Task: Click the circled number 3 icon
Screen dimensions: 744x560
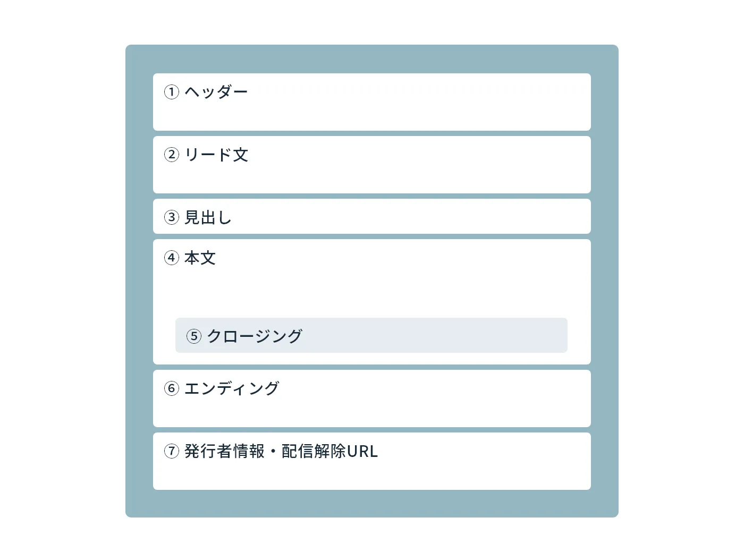Action: pyautogui.click(x=171, y=217)
